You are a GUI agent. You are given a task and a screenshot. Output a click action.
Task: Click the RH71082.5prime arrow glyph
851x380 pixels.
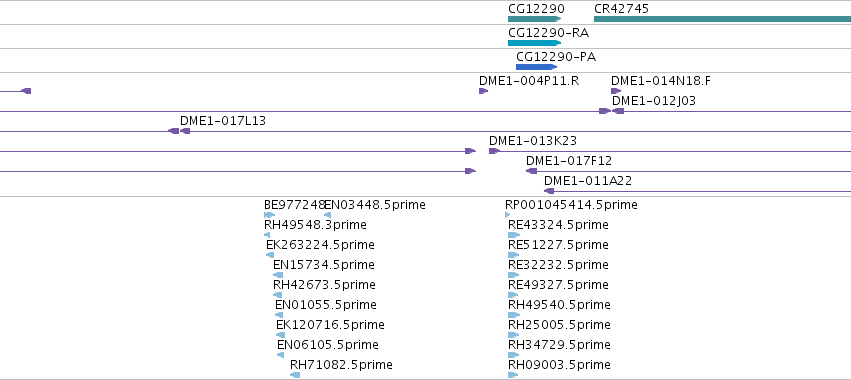click(295, 375)
